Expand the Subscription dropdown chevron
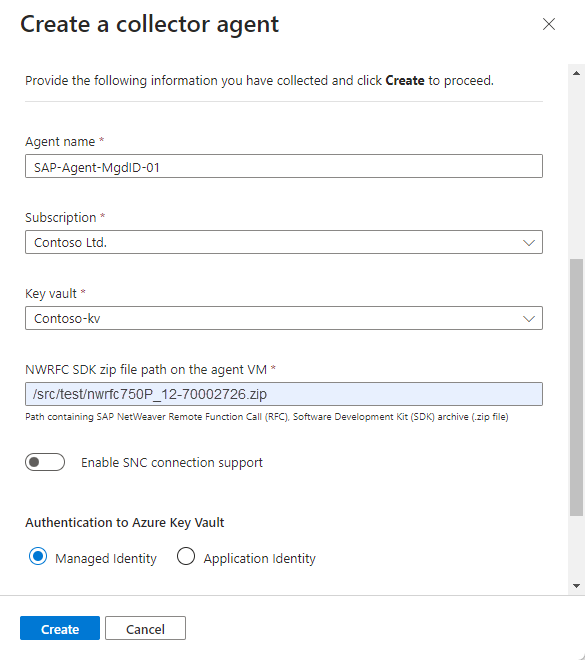 pos(529,242)
